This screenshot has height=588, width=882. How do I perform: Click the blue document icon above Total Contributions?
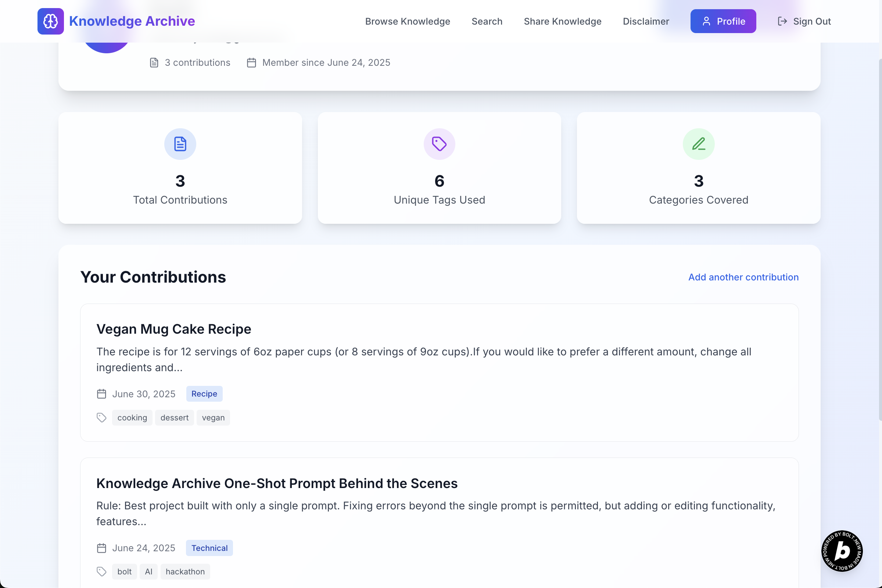click(x=180, y=144)
